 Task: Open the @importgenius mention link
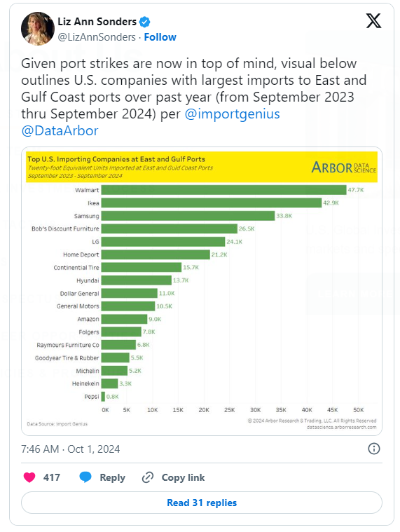point(232,114)
